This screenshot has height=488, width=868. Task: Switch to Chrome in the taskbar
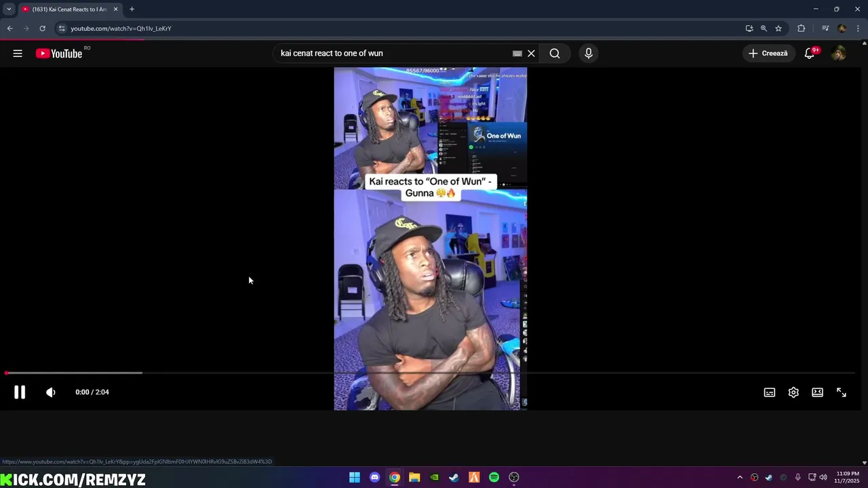394,477
